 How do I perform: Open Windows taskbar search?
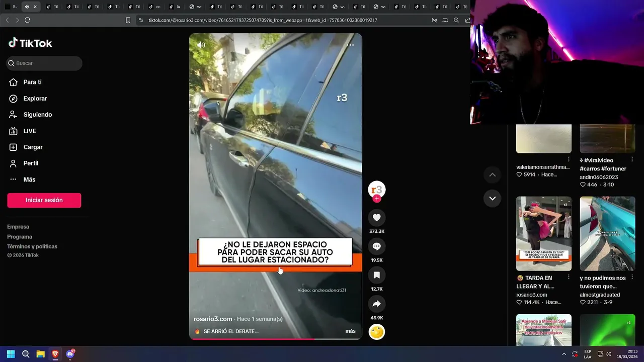pyautogui.click(x=26, y=354)
